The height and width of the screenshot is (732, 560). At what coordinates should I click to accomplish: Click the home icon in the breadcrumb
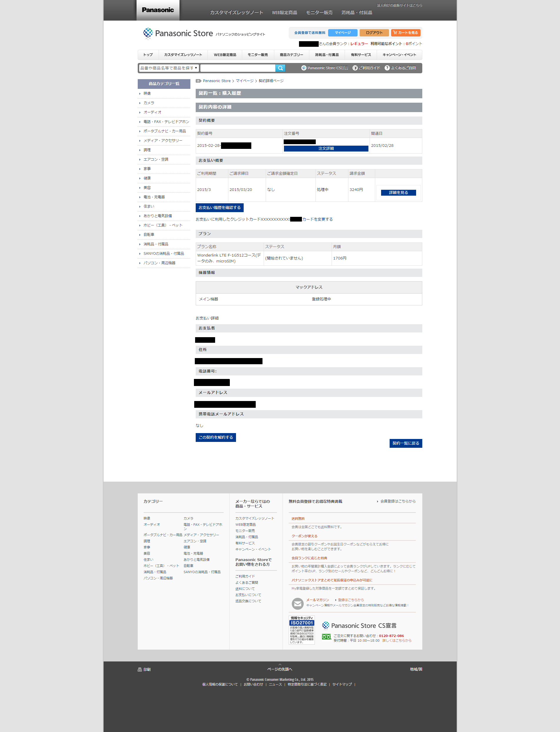click(x=198, y=81)
